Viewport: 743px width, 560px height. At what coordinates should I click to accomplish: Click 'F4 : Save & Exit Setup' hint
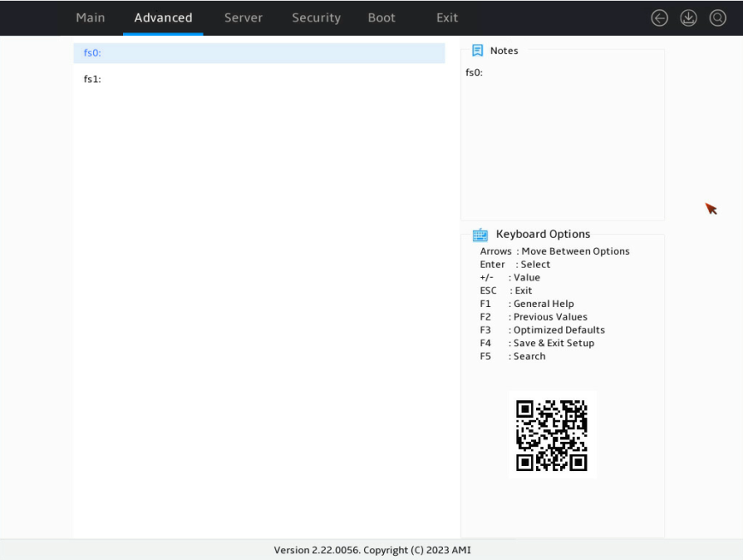coord(537,343)
